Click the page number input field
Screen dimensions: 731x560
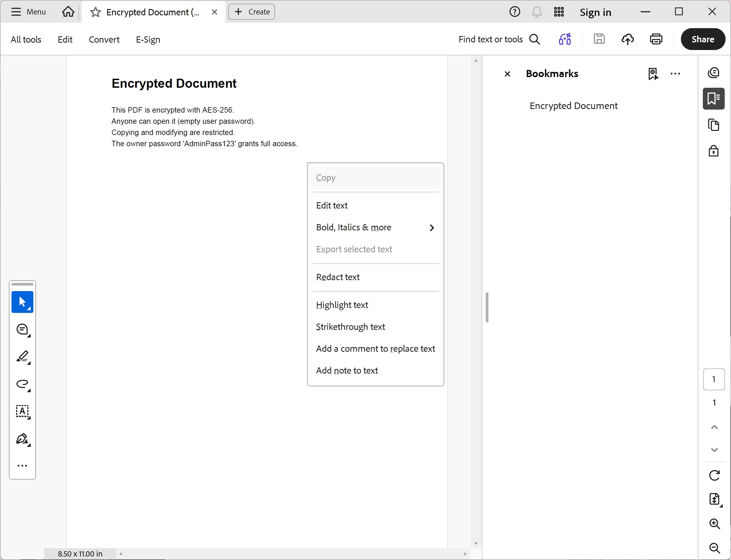click(714, 379)
